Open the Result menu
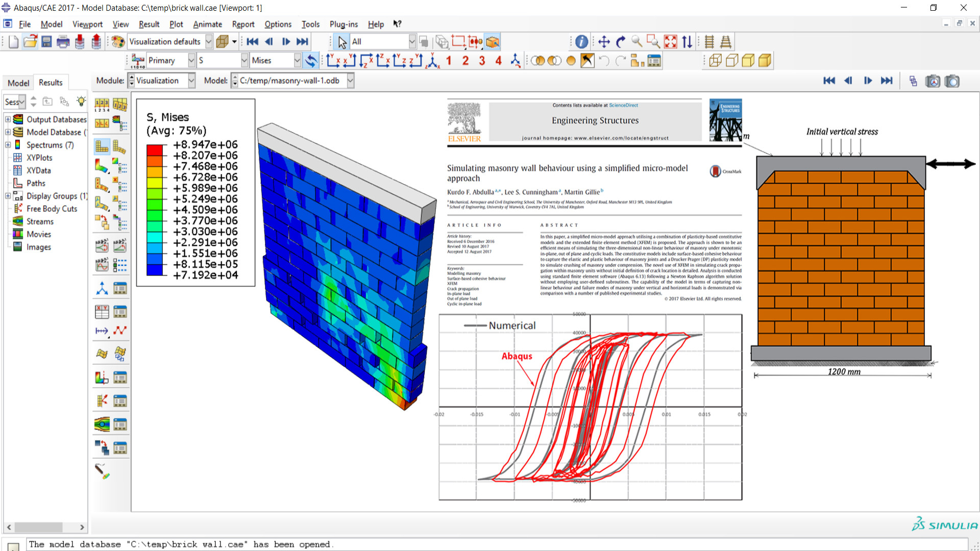 coord(149,24)
